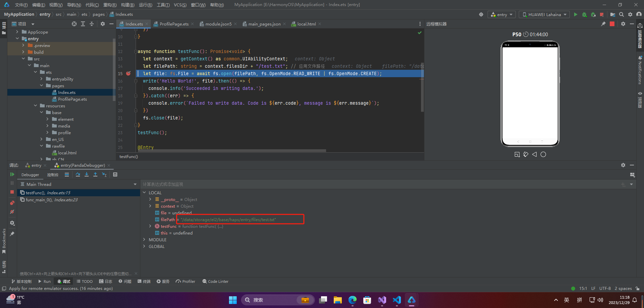This screenshot has width=644, height=308.
Task: Stop the remote emulator red button
Action: [x=612, y=24]
